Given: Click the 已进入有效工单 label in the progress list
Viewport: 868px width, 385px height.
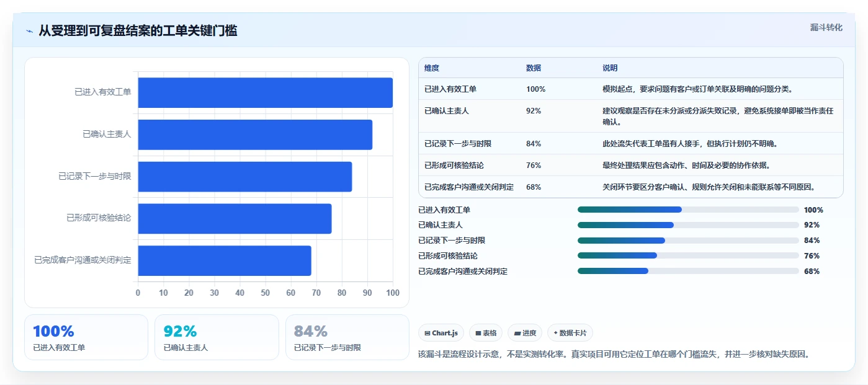Looking at the screenshot, I should [444, 210].
